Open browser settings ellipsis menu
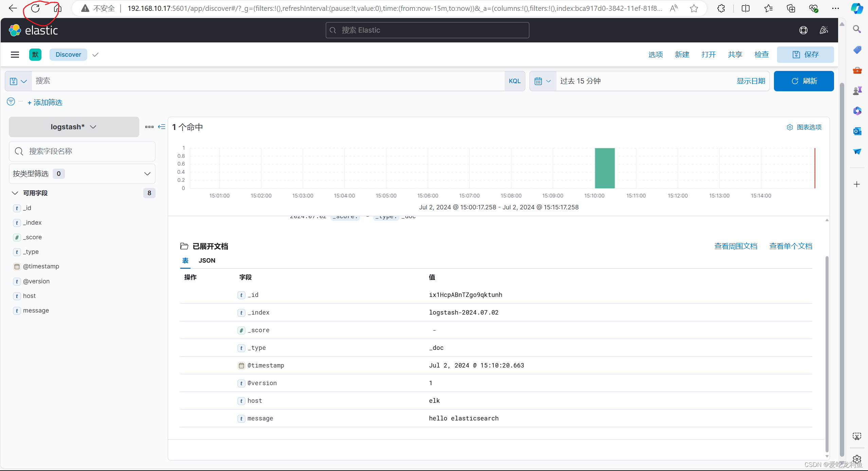This screenshot has width=868, height=471. (x=835, y=8)
